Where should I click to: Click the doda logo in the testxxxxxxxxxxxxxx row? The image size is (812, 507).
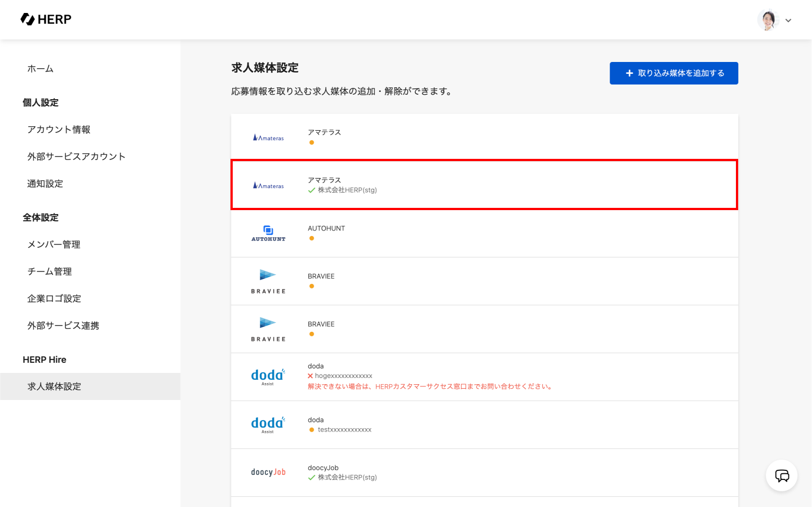[x=268, y=425]
